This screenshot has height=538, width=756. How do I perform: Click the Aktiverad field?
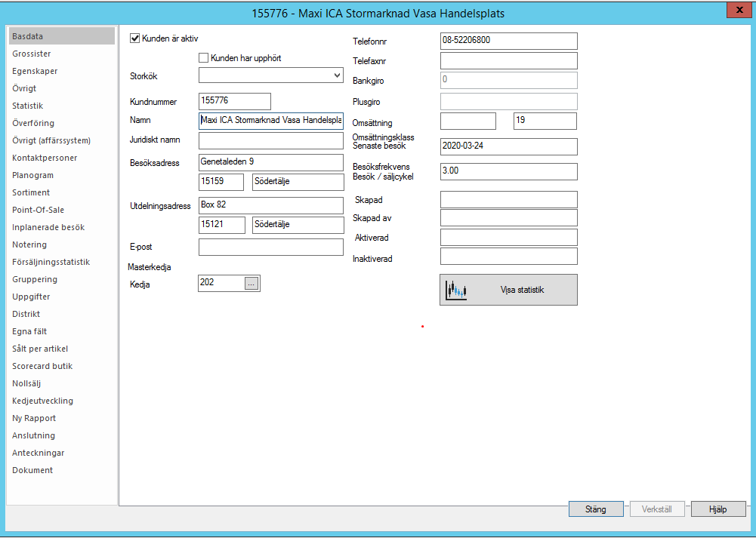click(x=509, y=238)
